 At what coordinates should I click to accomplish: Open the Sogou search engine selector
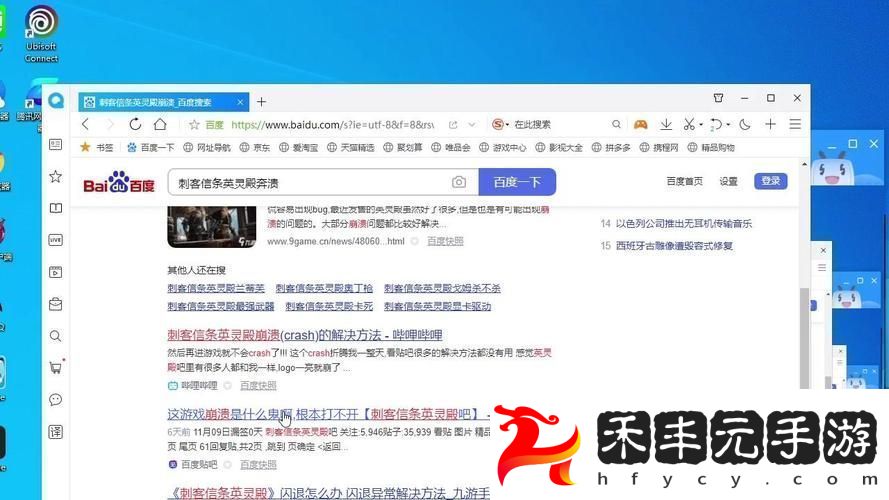(x=500, y=124)
